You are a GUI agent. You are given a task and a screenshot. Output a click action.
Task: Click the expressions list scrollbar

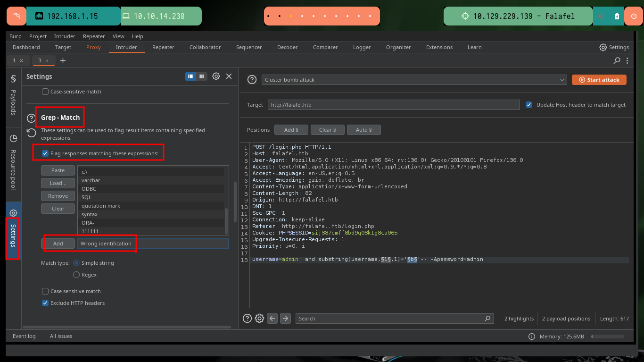coord(226,221)
